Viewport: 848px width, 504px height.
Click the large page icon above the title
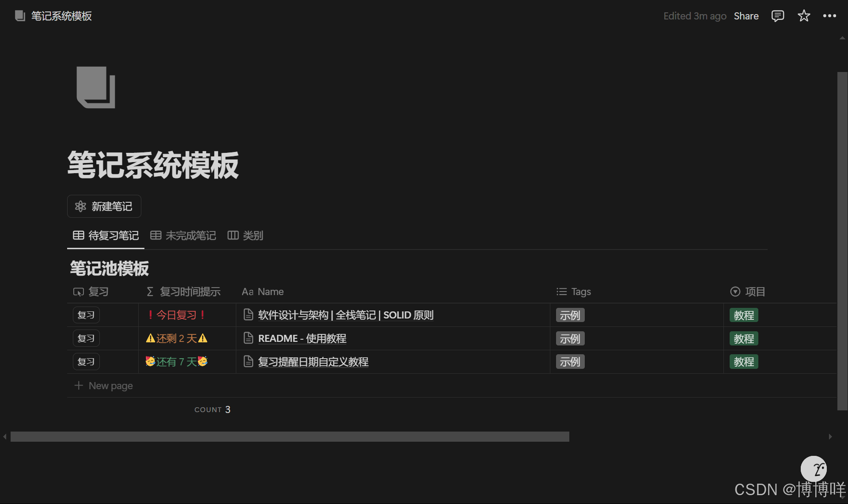[96, 87]
